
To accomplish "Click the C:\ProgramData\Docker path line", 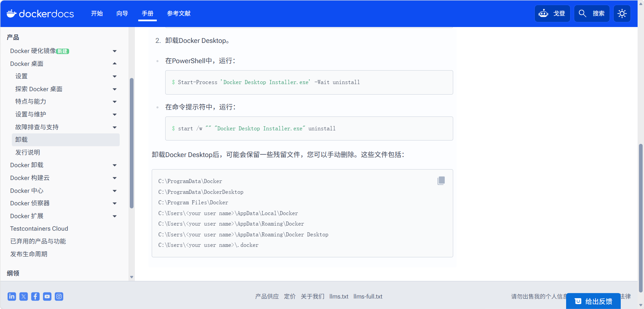I will (190, 181).
